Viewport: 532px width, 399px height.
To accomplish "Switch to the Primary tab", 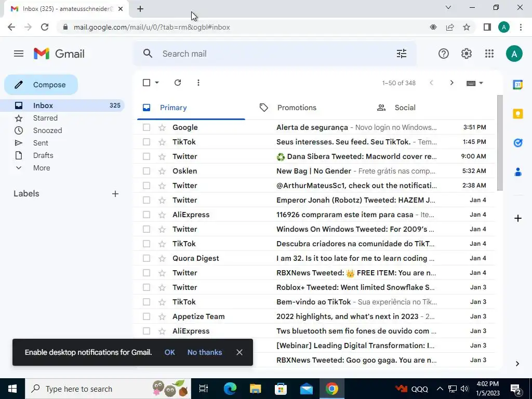I will [191, 108].
